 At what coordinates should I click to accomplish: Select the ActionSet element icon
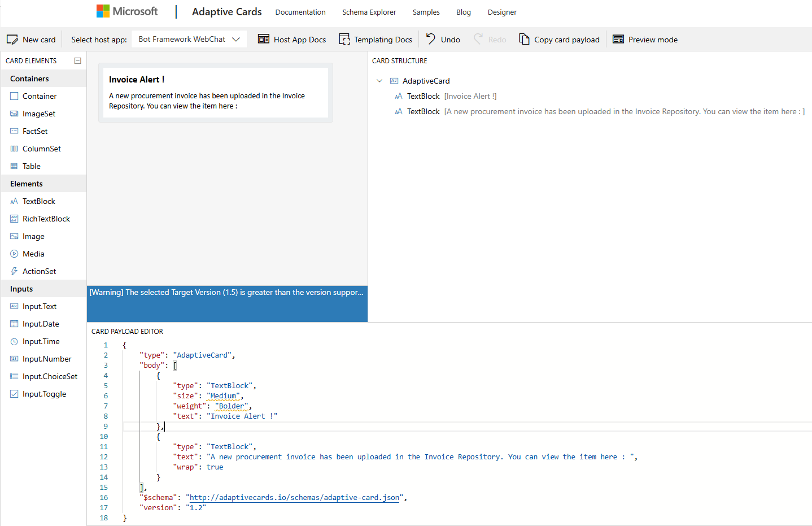point(14,271)
